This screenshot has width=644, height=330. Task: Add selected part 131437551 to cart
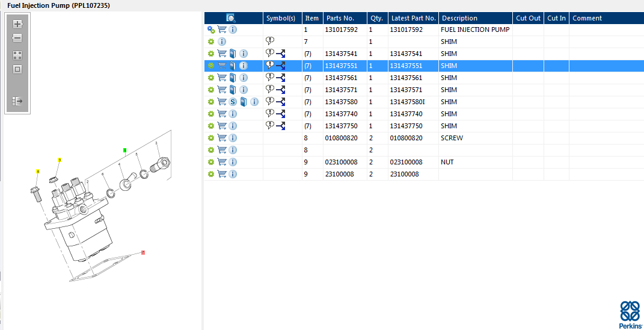pos(222,66)
